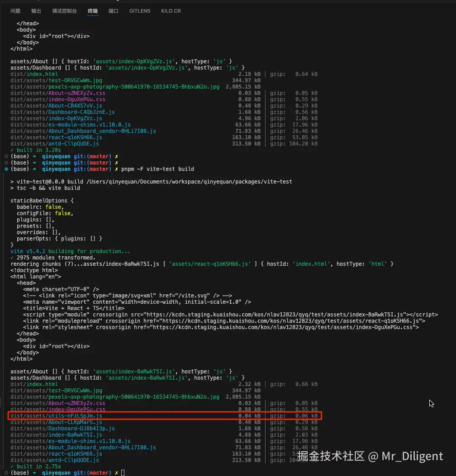Click 'dist/assets/Dashboard-C4QbJznE.js' in the first build
456x476 pixels.
click(62, 112)
